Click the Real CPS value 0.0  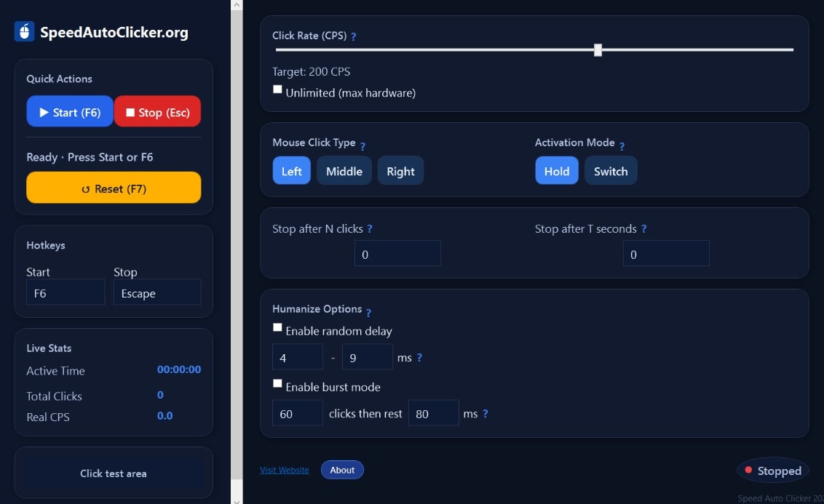[x=165, y=416]
